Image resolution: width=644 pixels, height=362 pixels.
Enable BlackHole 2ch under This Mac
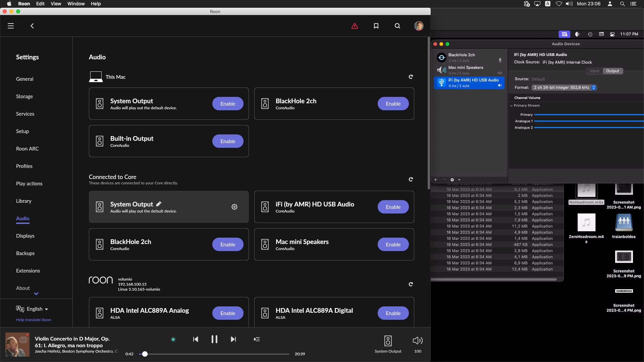click(x=393, y=104)
